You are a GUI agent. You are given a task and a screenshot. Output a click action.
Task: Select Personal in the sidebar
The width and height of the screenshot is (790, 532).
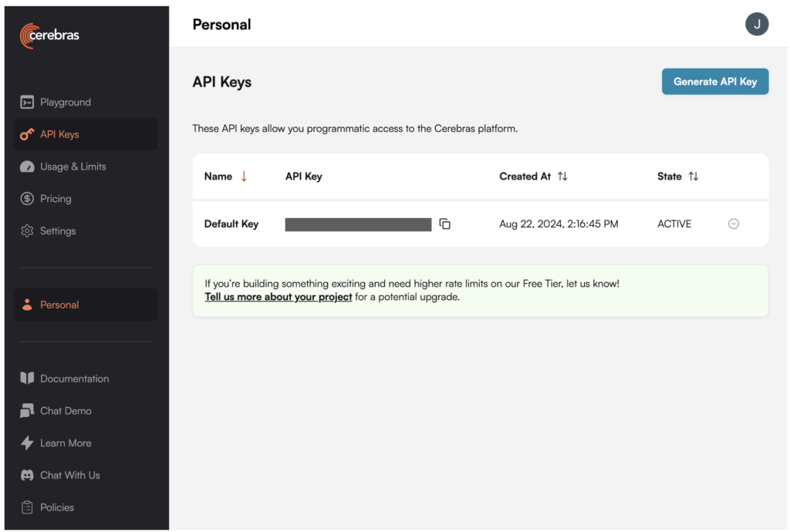pos(59,305)
